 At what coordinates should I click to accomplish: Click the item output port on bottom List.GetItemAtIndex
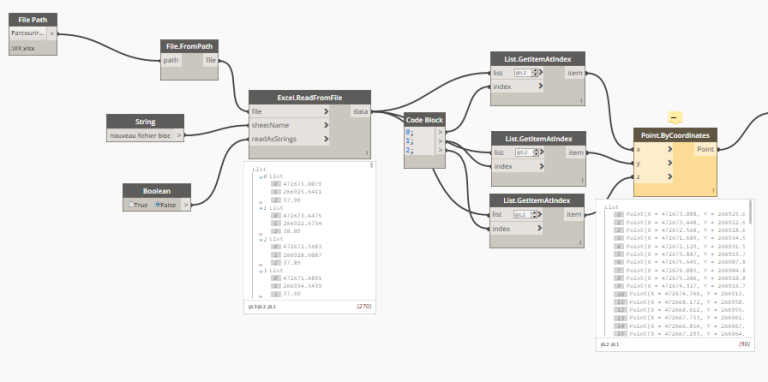[x=574, y=215]
